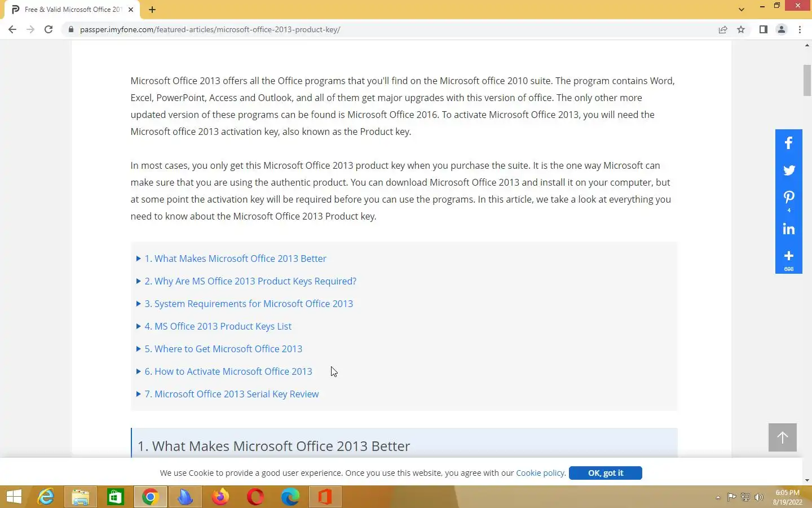Jump to System Requirements for Microsoft Office 2013
Screen dimensions: 812x508
tap(249, 304)
